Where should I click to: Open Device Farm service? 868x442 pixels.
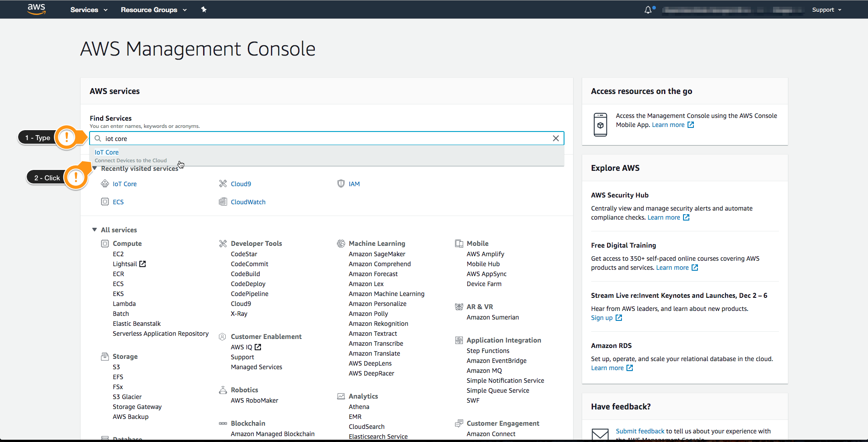click(484, 284)
